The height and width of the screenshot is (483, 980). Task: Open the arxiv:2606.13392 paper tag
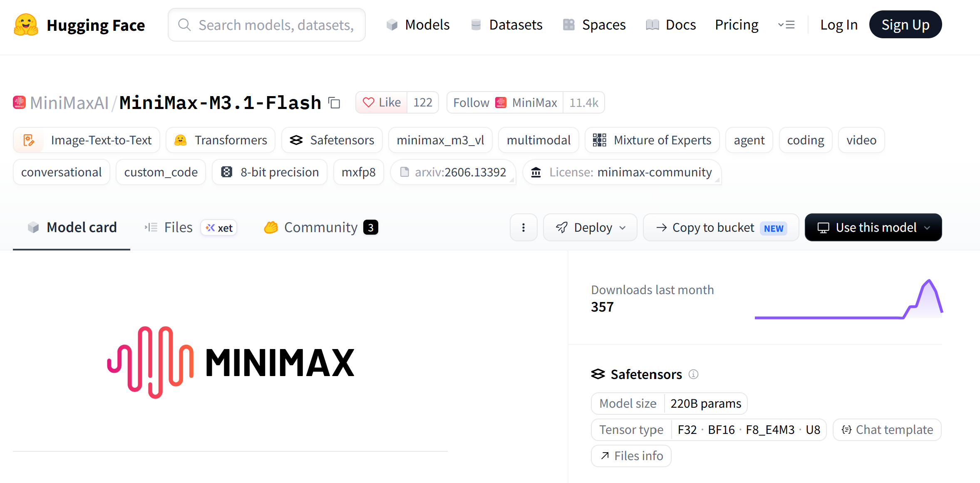(x=453, y=172)
